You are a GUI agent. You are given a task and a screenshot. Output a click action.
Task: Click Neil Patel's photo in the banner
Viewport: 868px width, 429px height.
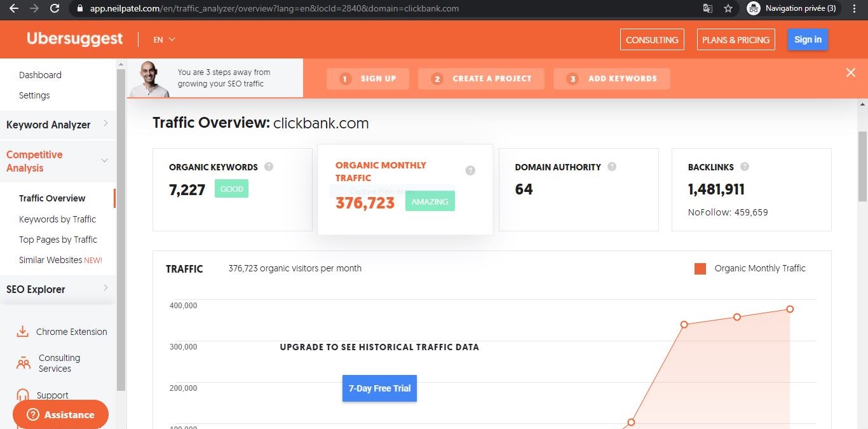pos(150,79)
